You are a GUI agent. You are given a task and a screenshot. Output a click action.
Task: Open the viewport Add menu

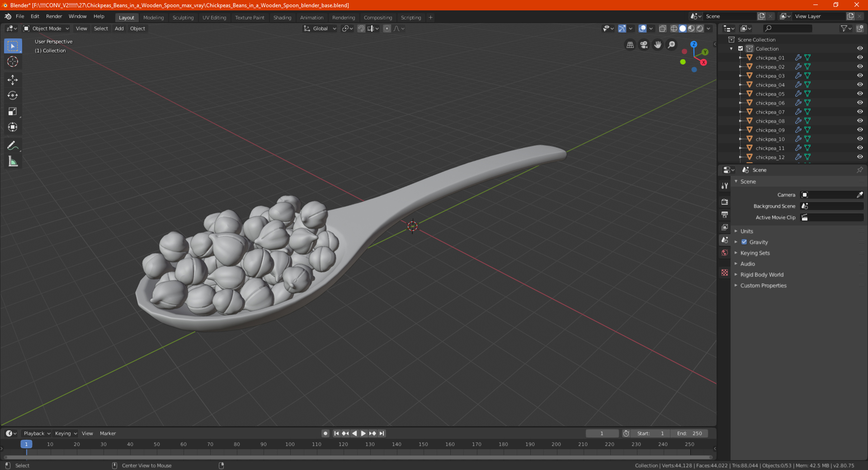(119, 28)
